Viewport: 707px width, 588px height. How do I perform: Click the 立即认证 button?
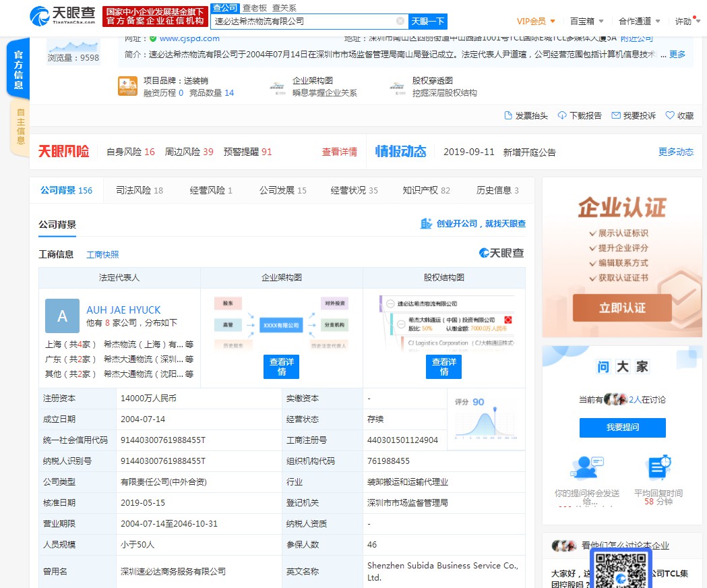[x=622, y=307]
